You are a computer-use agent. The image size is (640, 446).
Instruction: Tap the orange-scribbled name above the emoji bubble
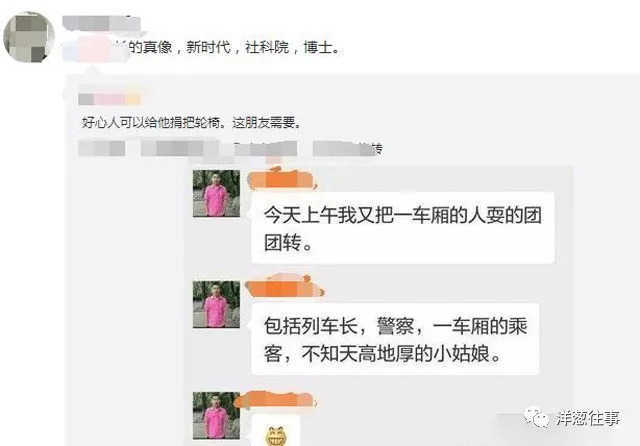pyautogui.click(x=276, y=399)
